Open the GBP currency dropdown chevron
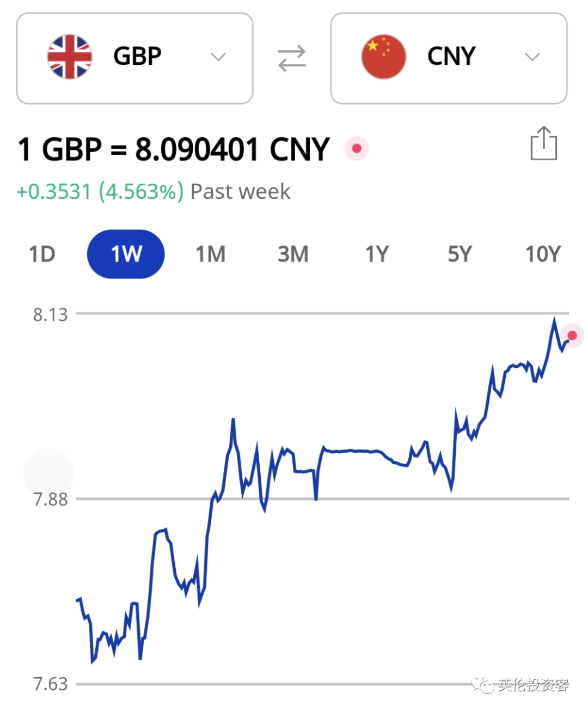588x711 pixels. [218, 57]
